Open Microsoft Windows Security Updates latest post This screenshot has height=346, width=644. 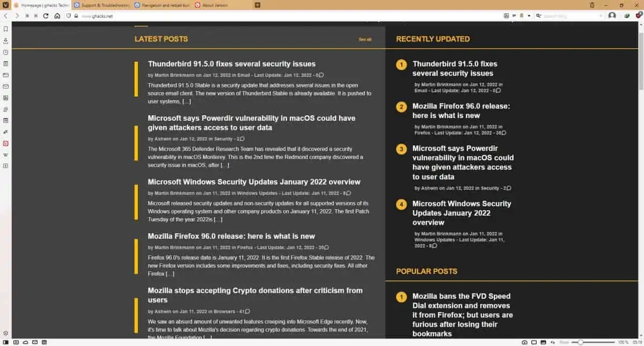pyautogui.click(x=254, y=182)
